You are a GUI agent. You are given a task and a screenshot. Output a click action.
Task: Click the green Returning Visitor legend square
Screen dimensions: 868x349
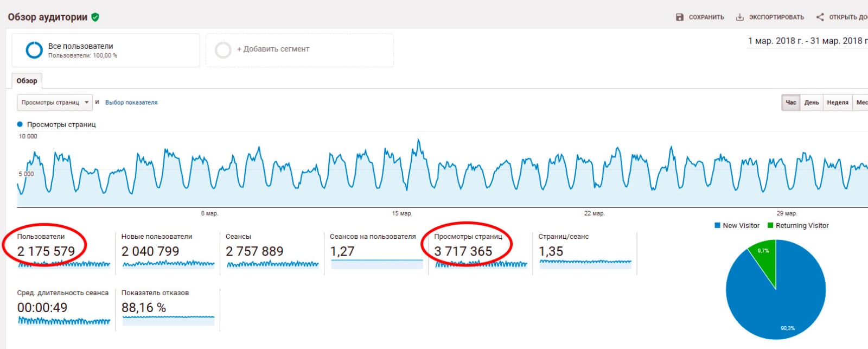770,226
